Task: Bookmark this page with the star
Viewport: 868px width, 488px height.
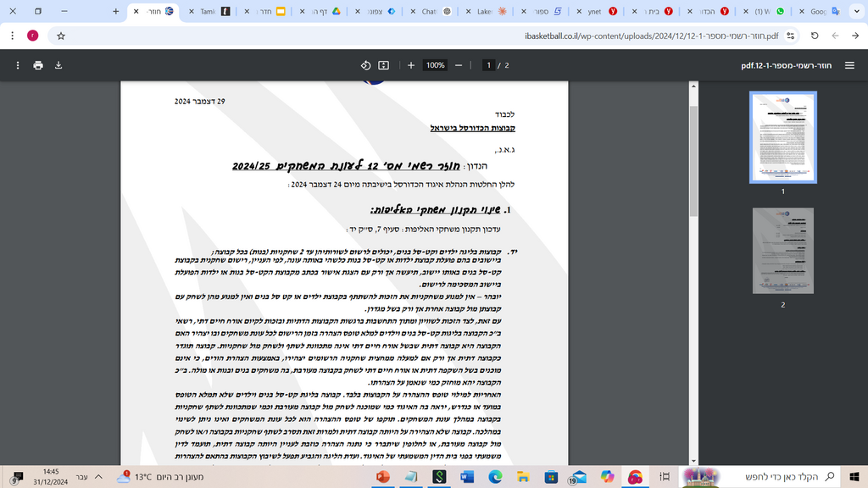Action: point(61,36)
